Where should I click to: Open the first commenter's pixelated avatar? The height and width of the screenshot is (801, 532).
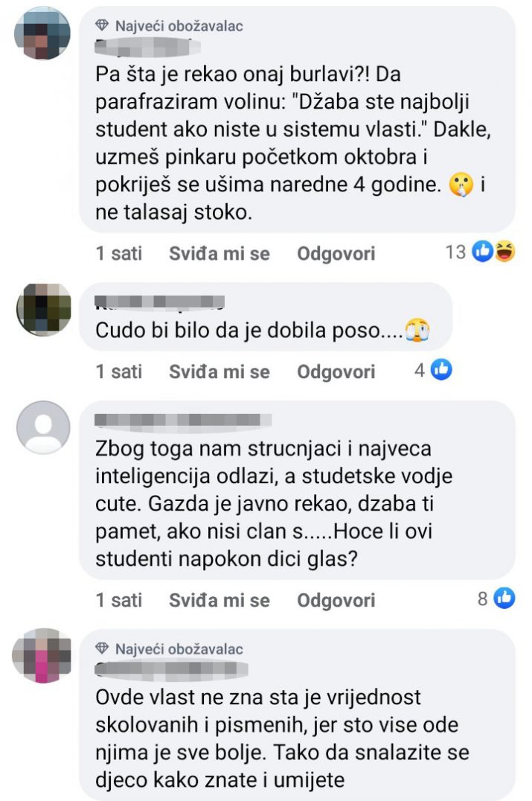click(42, 33)
